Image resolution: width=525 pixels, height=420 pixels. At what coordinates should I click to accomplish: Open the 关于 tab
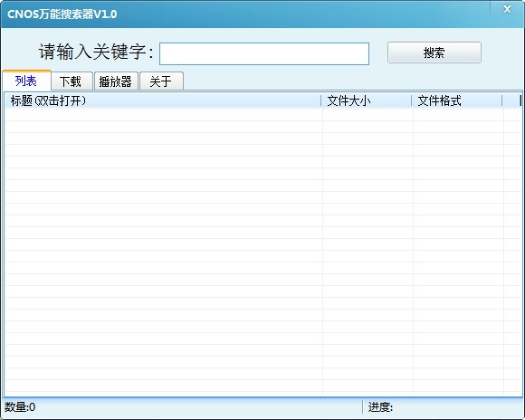click(161, 81)
